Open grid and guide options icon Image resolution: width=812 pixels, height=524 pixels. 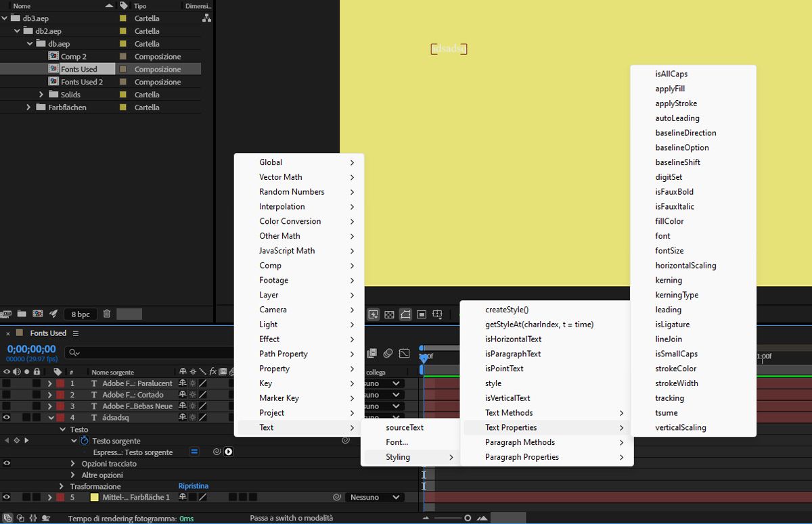[438, 314]
